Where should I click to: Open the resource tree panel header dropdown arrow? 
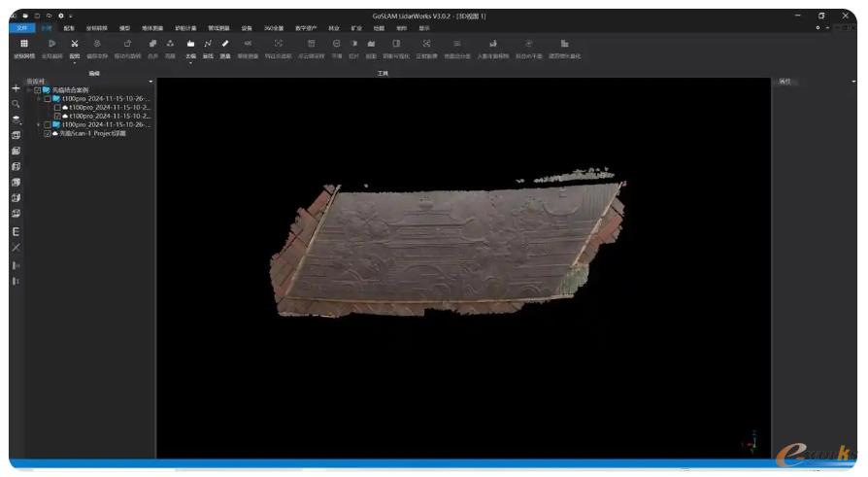(150, 82)
